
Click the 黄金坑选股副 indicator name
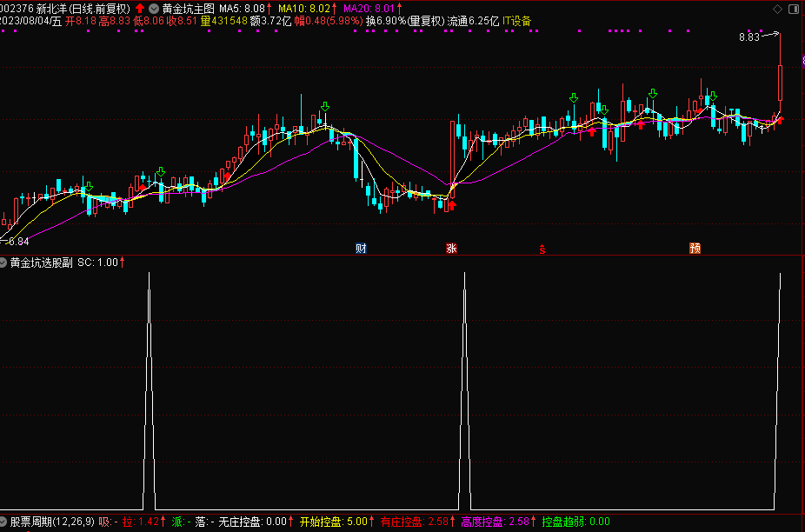(x=42, y=263)
